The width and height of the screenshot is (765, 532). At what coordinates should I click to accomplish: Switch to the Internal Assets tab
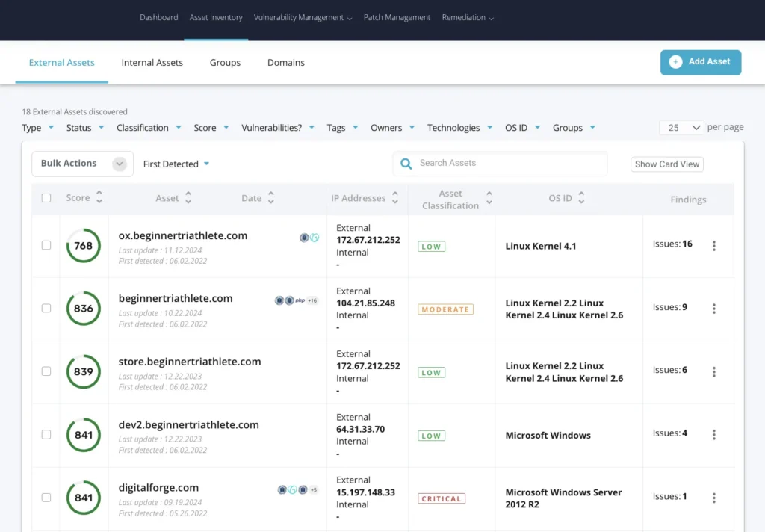pyautogui.click(x=152, y=63)
